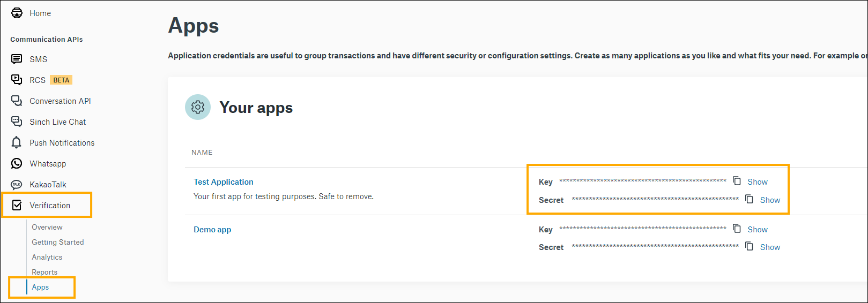Show the Test Application key

(757, 182)
